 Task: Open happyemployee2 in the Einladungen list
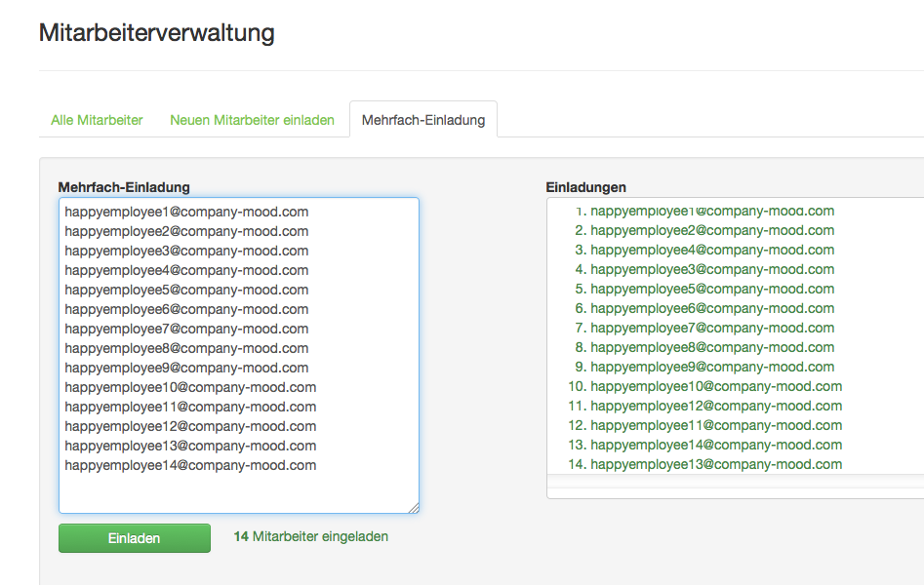pos(712,230)
